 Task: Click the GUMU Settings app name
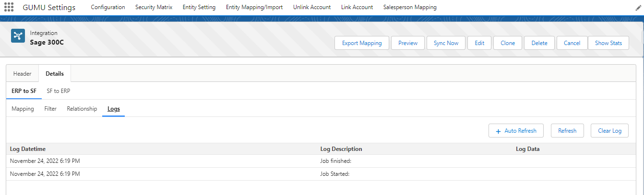pyautogui.click(x=49, y=8)
